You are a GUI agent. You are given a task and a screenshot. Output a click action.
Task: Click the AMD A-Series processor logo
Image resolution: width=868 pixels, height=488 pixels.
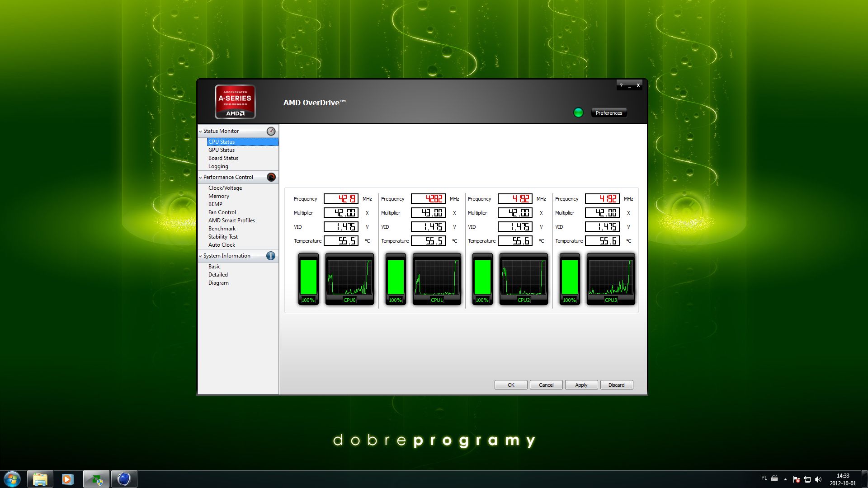click(235, 102)
